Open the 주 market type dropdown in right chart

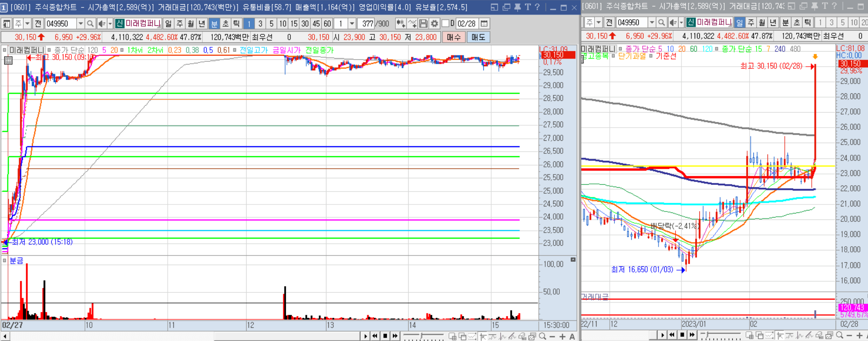point(598,23)
